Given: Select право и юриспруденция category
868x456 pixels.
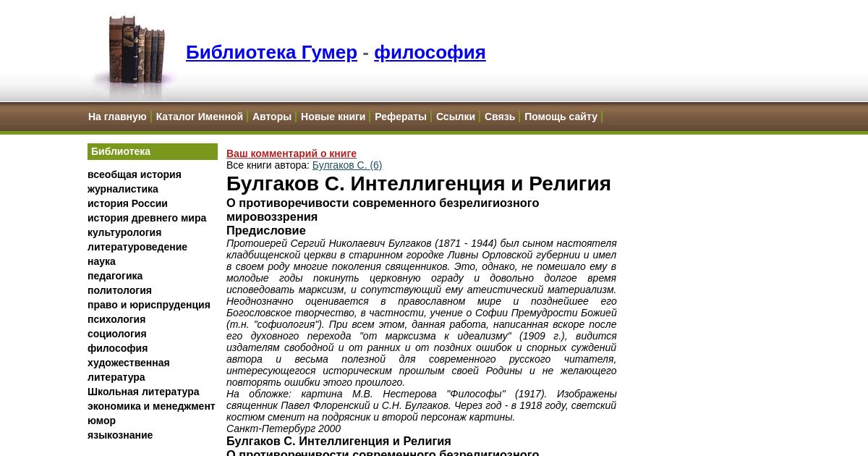Looking at the screenshot, I should [149, 305].
